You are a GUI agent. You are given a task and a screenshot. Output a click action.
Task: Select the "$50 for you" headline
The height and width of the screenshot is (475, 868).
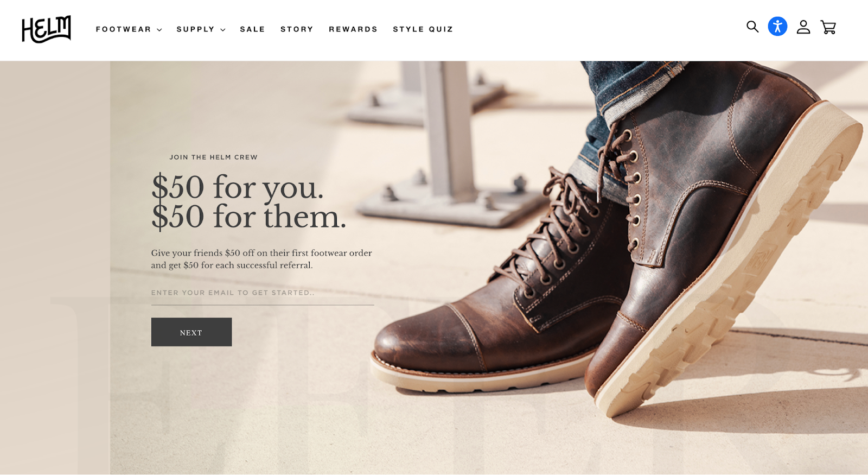pos(238,187)
